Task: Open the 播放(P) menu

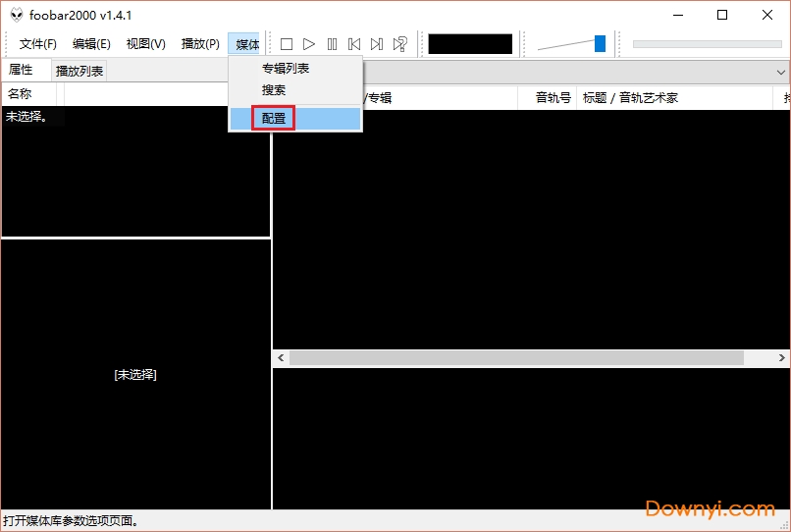Action: pos(200,44)
